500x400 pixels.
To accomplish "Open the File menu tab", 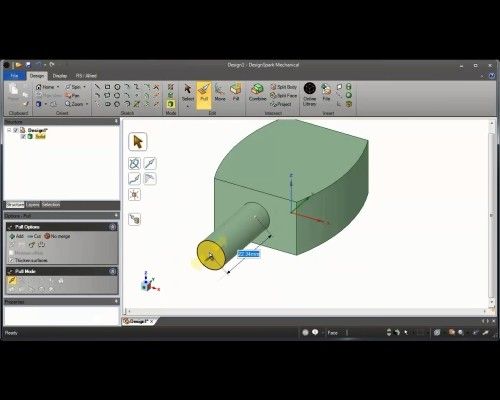I will (14, 76).
